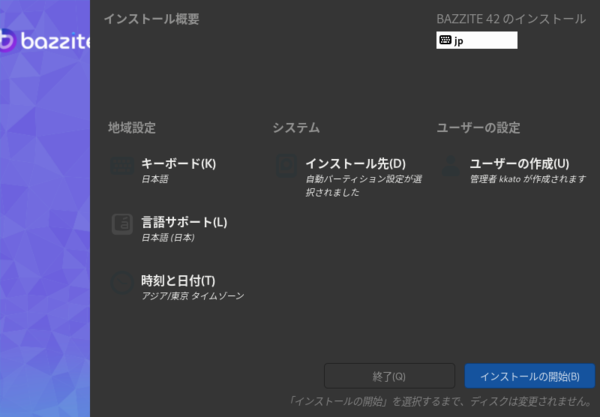Click the 終了(Q) button
This screenshot has height=417, width=600.
390,376
